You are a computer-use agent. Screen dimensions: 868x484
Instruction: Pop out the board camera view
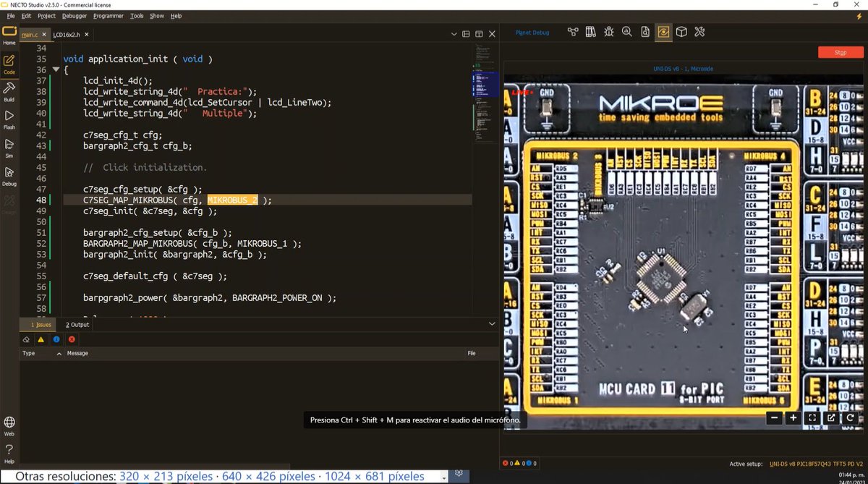coord(831,417)
